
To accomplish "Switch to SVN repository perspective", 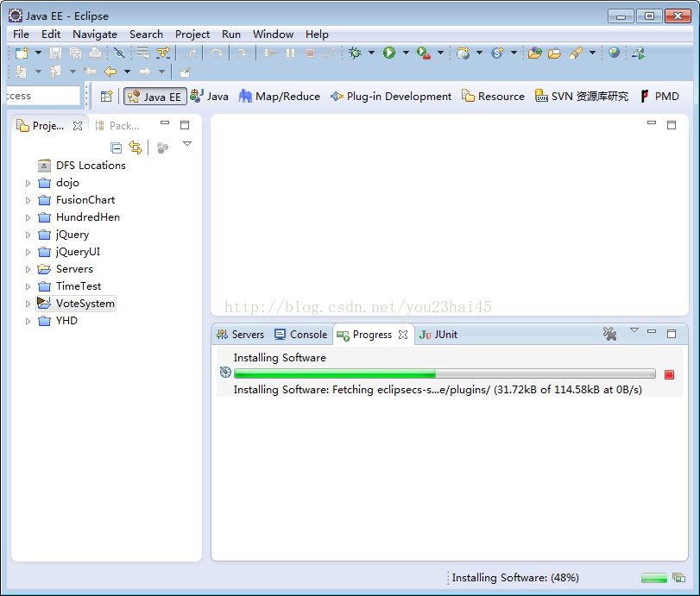I will pos(582,97).
